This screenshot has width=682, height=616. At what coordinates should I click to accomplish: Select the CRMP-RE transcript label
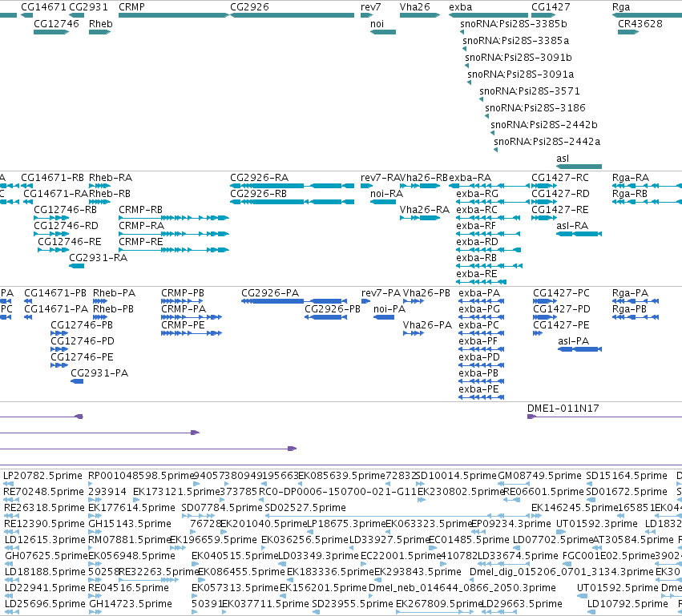tap(141, 242)
